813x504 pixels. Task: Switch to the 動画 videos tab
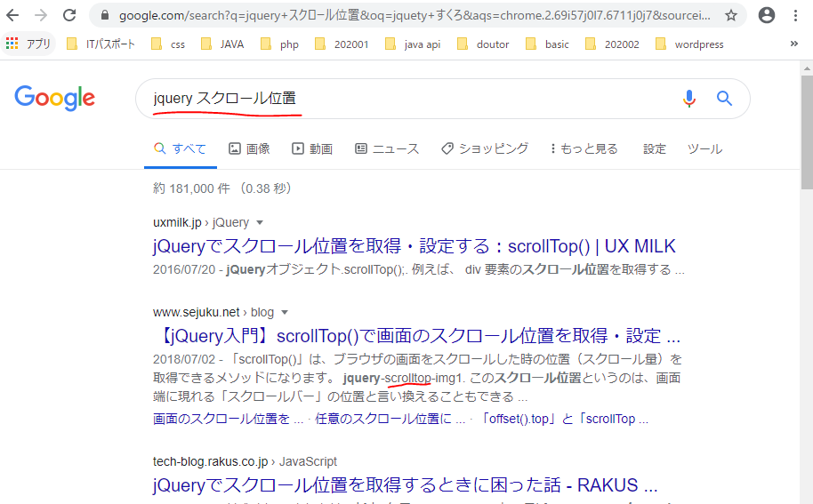[x=312, y=149]
